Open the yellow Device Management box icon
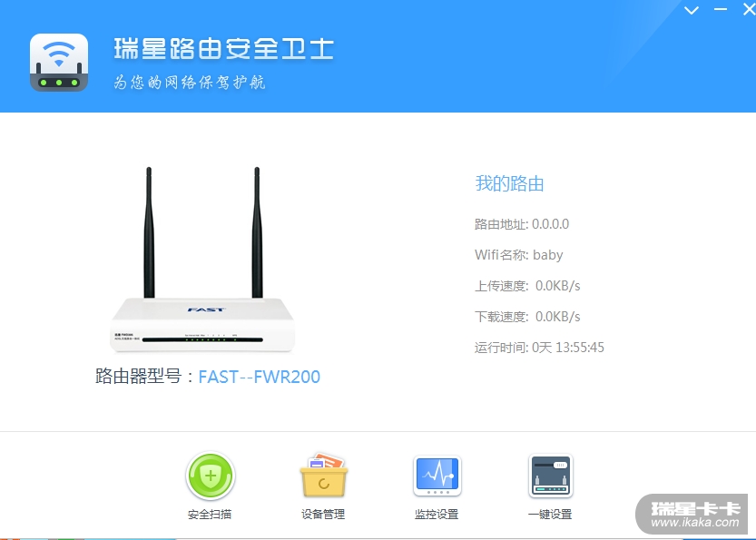This screenshot has height=540, width=756. tap(323, 476)
